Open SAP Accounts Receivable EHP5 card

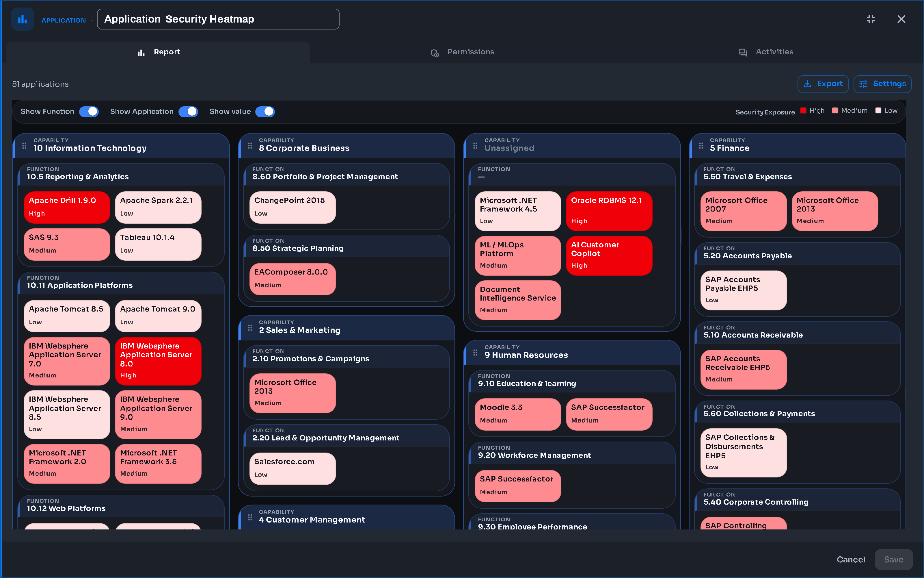coord(744,369)
